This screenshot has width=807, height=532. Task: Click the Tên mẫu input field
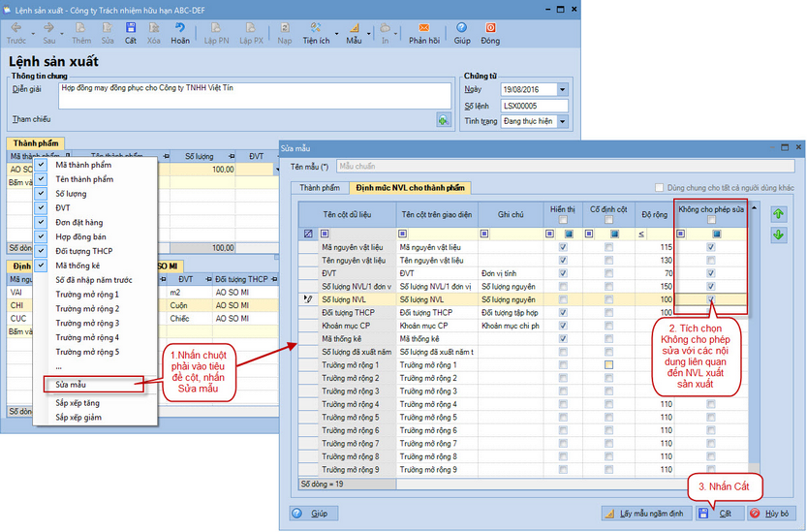point(566,167)
